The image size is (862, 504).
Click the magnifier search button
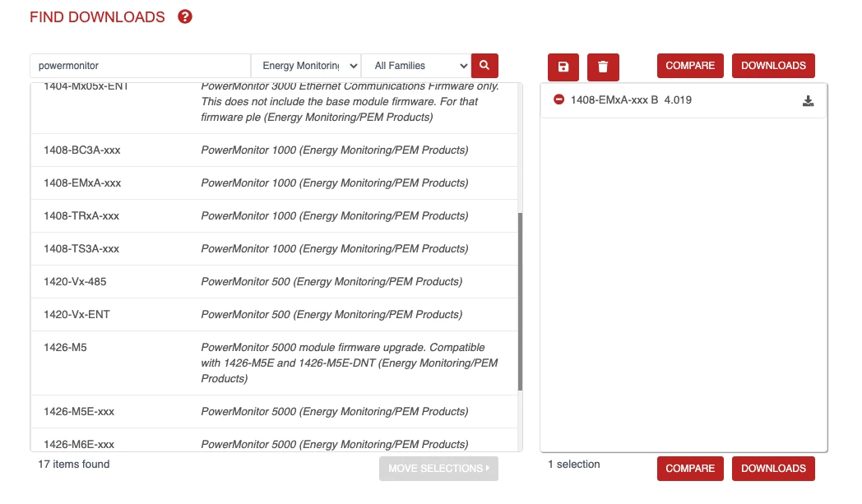pos(484,66)
